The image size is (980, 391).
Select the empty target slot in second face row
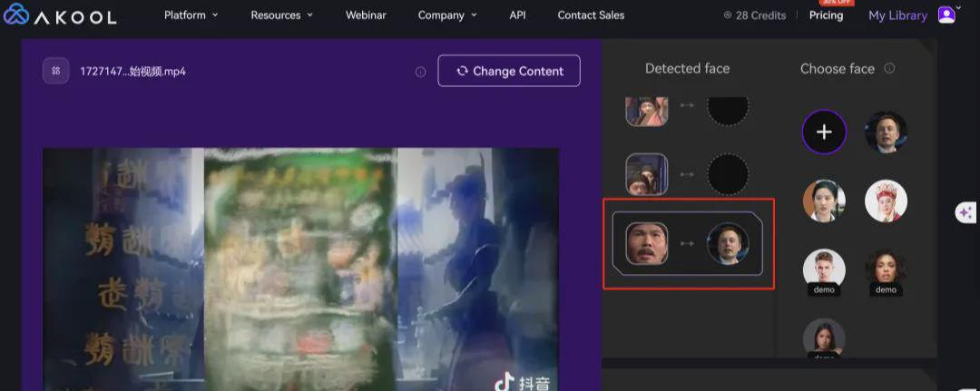pyautogui.click(x=728, y=174)
